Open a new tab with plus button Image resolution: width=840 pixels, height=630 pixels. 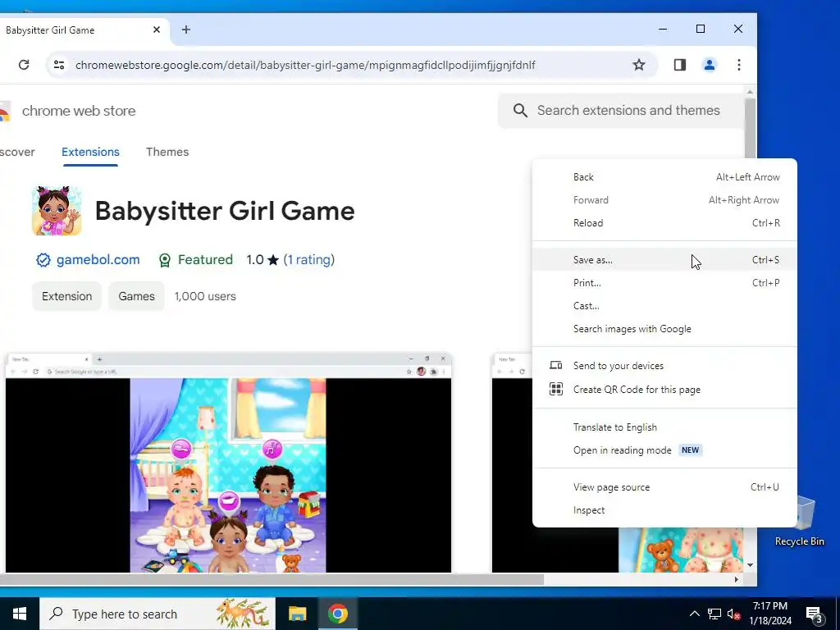(x=186, y=30)
